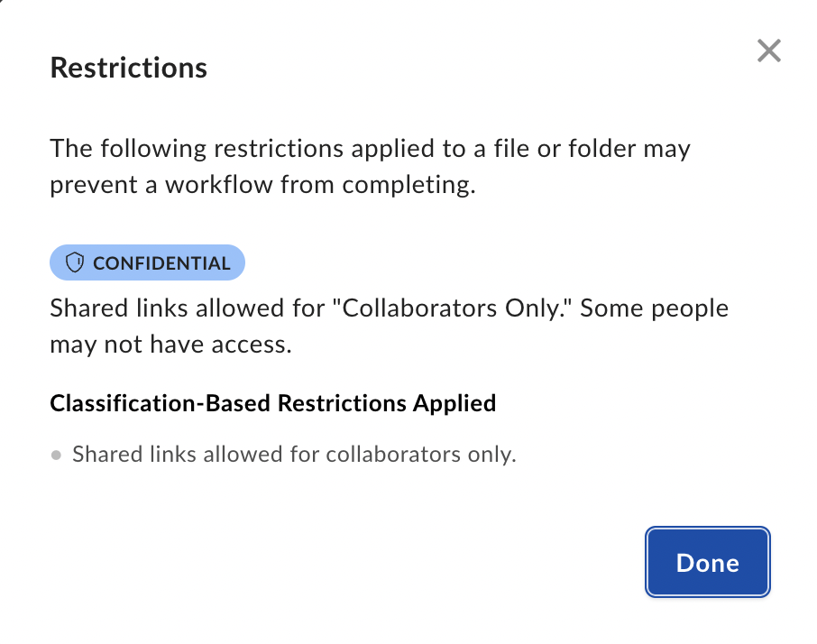Viewport: 817px width, 644px height.
Task: Click the workflow restrictions description paragraph
Action: click(370, 166)
